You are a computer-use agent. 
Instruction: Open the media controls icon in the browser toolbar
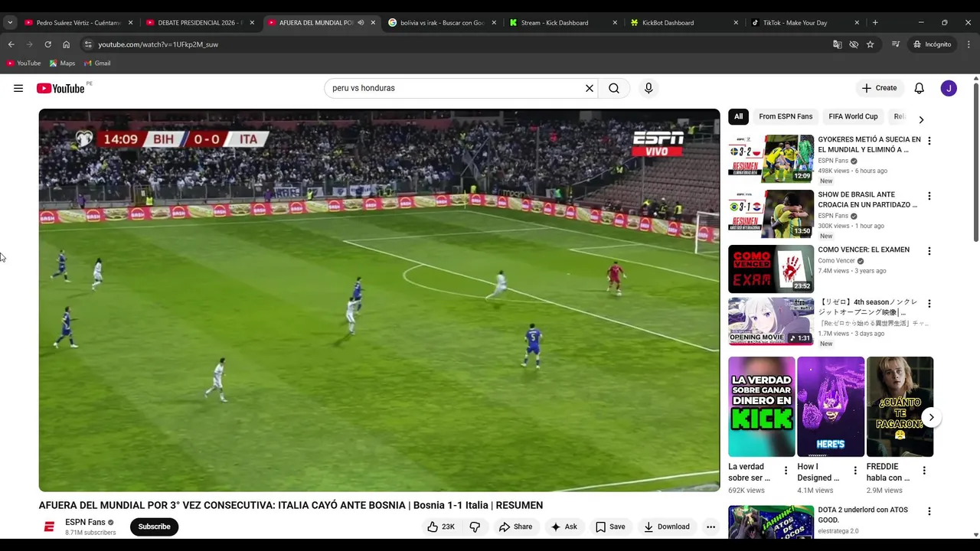pos(895,44)
